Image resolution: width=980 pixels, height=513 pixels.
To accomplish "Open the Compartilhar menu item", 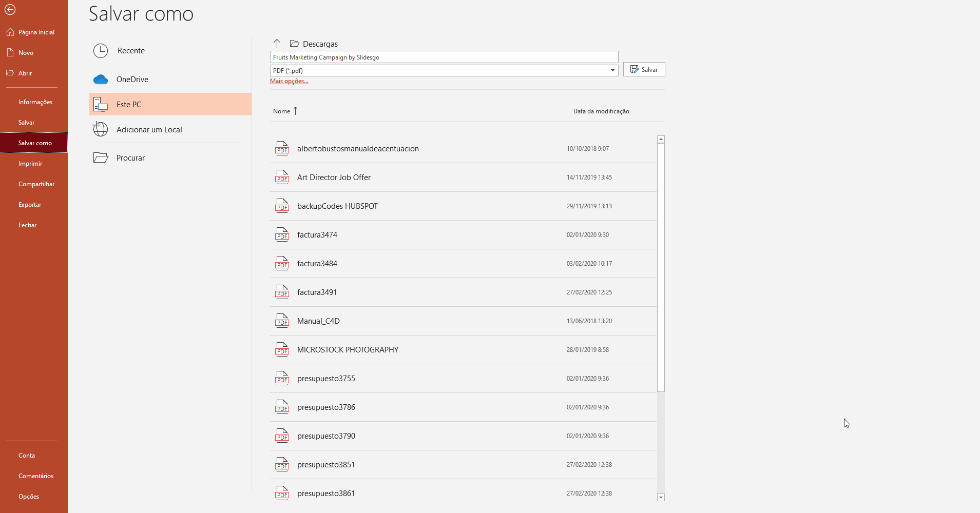I will click(x=33, y=184).
